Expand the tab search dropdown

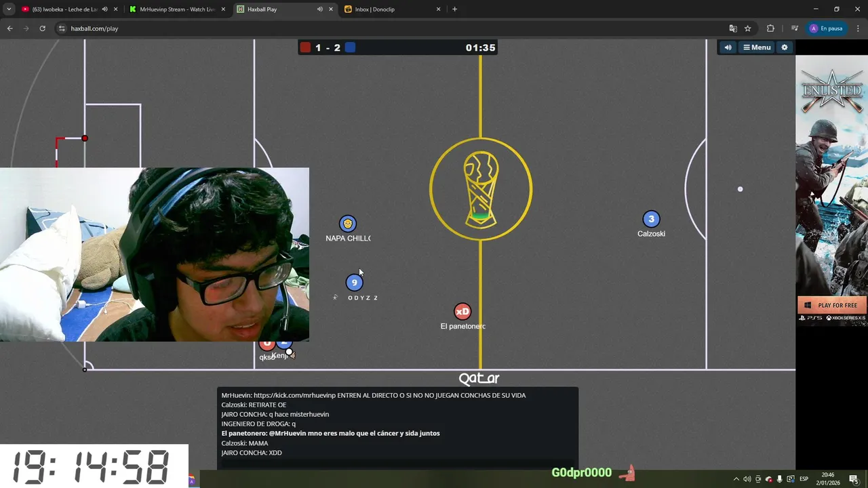(9, 9)
